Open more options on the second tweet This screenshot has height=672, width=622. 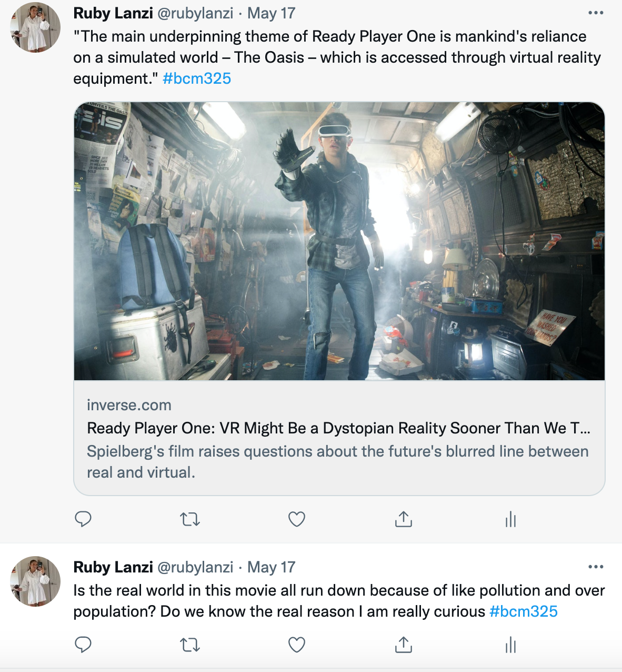[596, 567]
